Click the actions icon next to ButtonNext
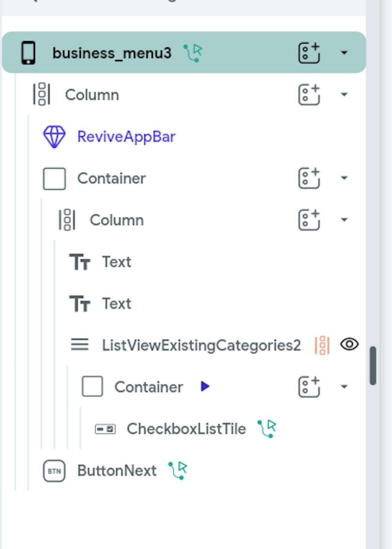392x549 pixels. [178, 470]
